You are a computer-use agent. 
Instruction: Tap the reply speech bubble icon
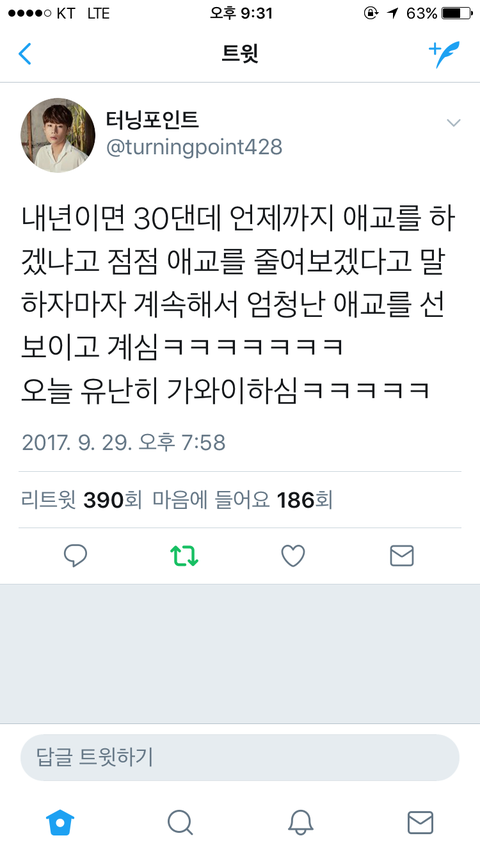tap(75, 556)
